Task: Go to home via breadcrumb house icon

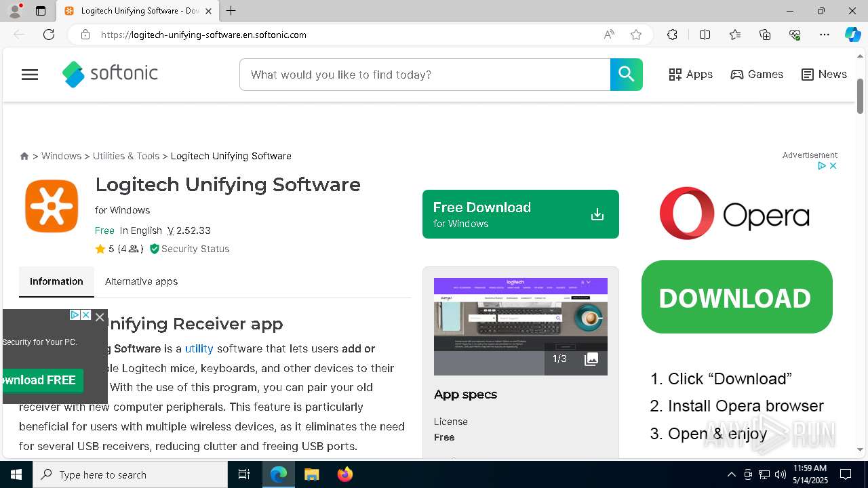Action: tap(24, 156)
